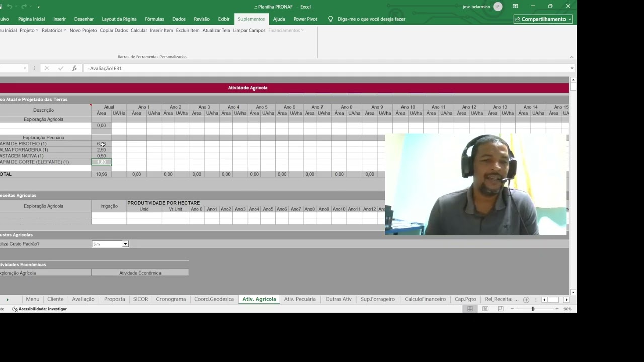This screenshot has height=362, width=644.
Task: Open the Inserir ribbon tab
Action: tap(59, 19)
